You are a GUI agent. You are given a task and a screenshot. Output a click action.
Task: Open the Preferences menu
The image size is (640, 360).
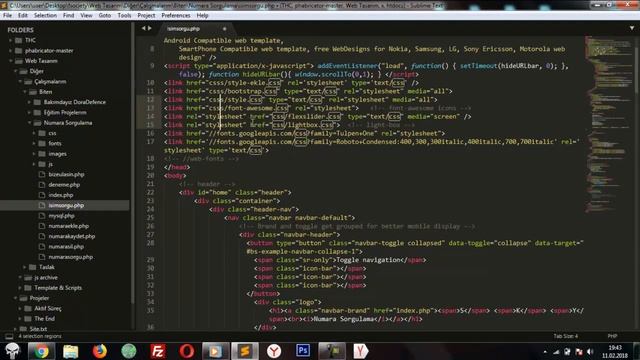point(176,16)
